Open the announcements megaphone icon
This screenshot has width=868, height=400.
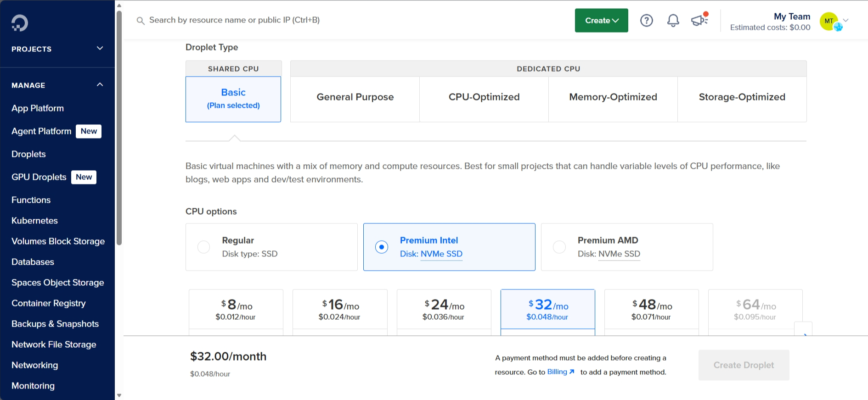point(700,20)
